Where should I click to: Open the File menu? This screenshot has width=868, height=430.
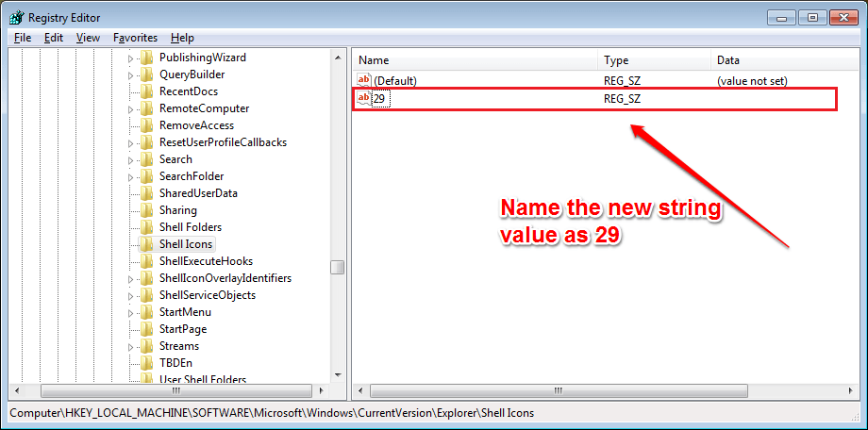coord(23,38)
